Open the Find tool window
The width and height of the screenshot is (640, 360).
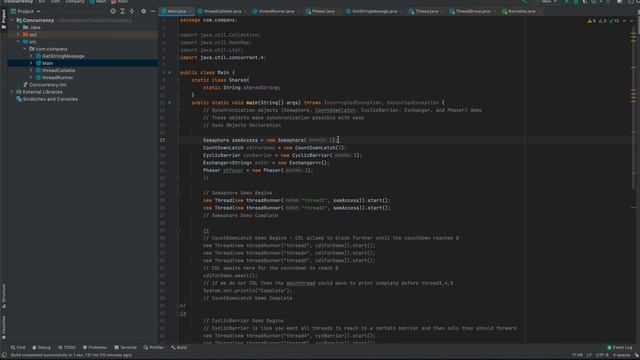(18, 348)
